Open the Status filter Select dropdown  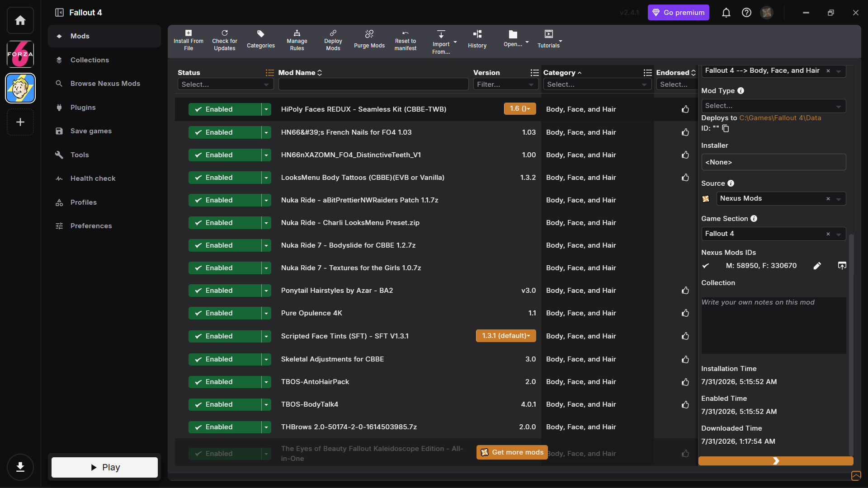[225, 84]
